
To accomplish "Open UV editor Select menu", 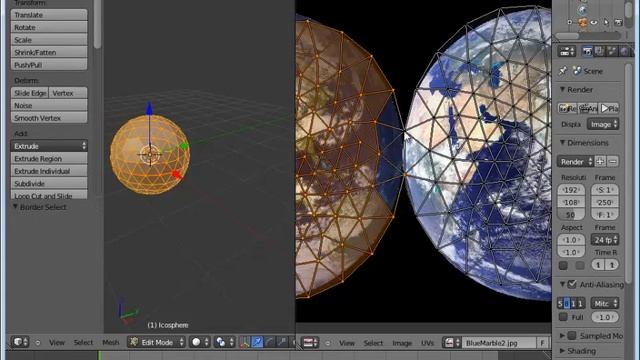I will click(x=373, y=343).
